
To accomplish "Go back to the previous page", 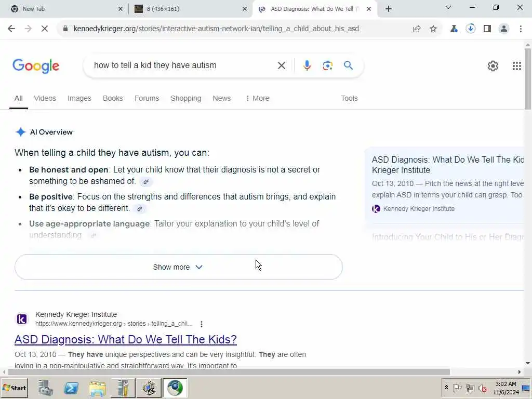I will click(x=11, y=29).
